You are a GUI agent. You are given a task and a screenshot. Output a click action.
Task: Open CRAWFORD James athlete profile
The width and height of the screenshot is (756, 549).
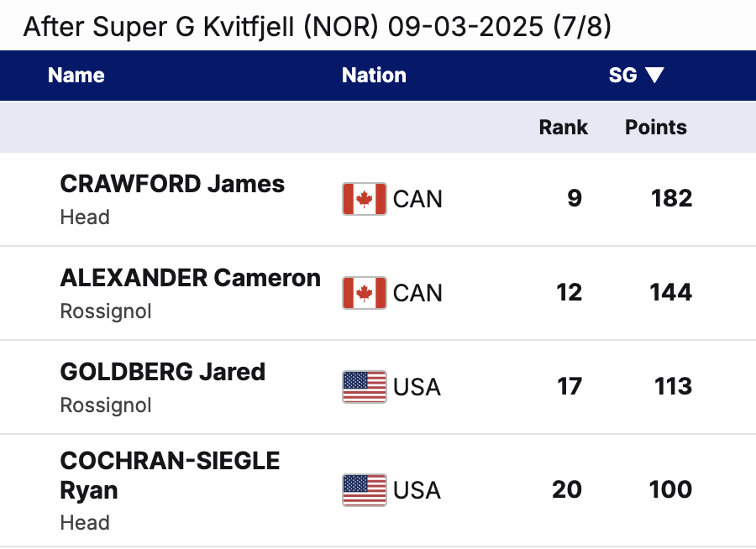[172, 184]
